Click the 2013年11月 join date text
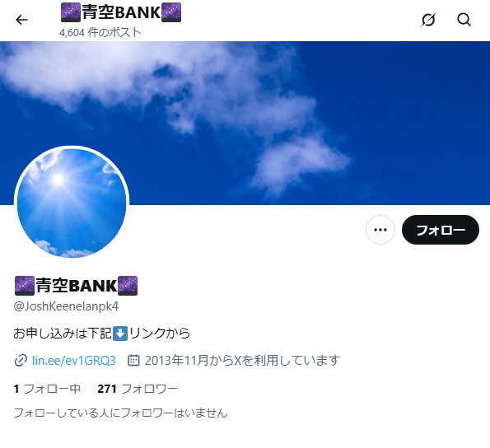 click(176, 360)
